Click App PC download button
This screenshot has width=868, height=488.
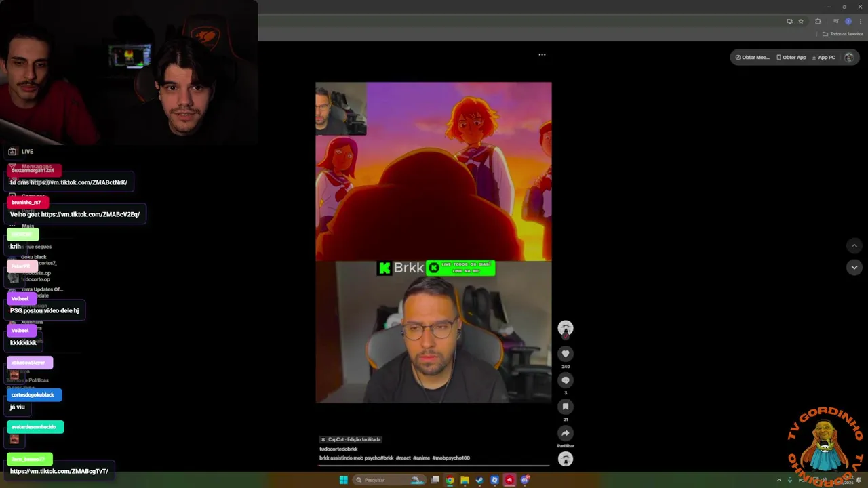(824, 58)
